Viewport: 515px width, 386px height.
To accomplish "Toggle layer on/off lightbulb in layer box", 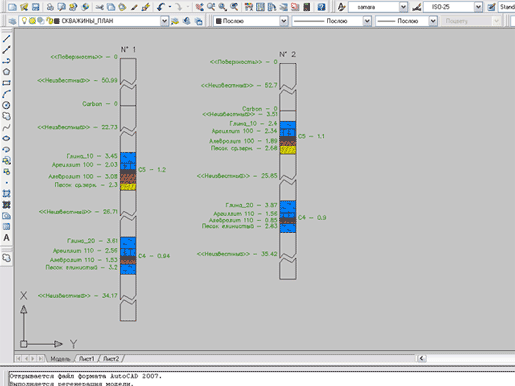I will pyautogui.click(x=24, y=21).
